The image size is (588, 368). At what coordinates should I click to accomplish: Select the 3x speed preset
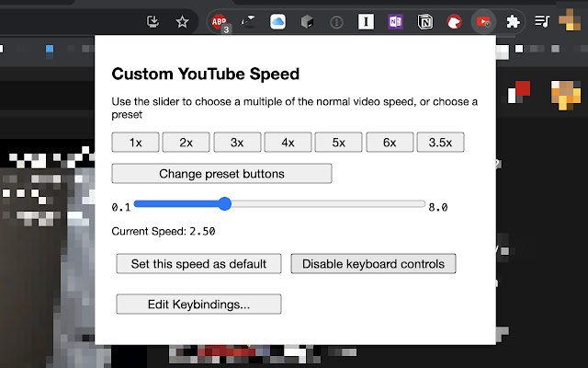pos(237,143)
